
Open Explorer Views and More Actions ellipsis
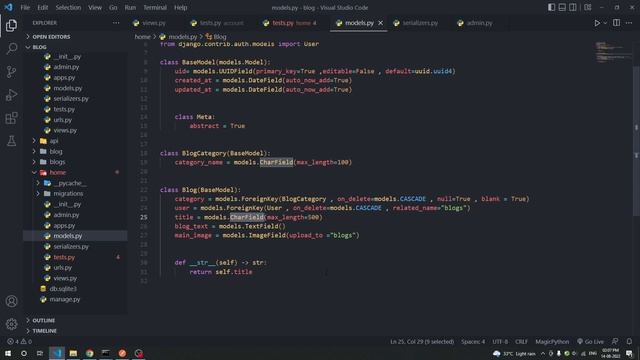coord(116,23)
